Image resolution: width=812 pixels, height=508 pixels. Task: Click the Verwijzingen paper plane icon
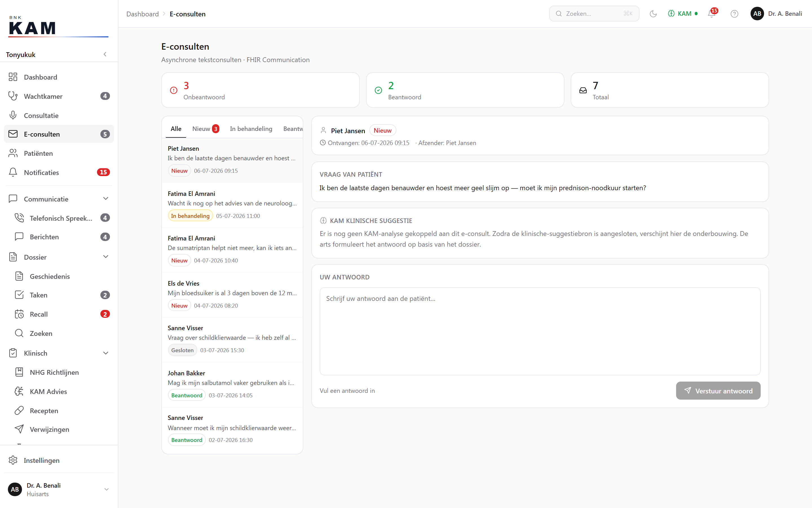(x=19, y=429)
